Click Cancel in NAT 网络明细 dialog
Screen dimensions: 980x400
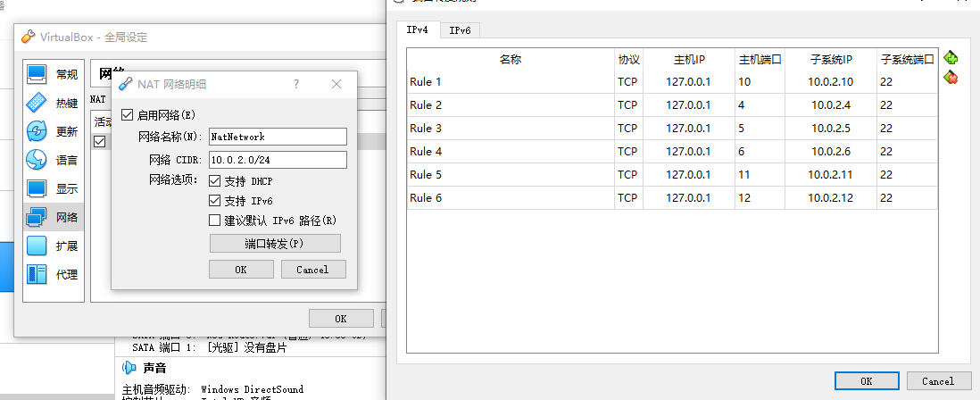point(312,270)
